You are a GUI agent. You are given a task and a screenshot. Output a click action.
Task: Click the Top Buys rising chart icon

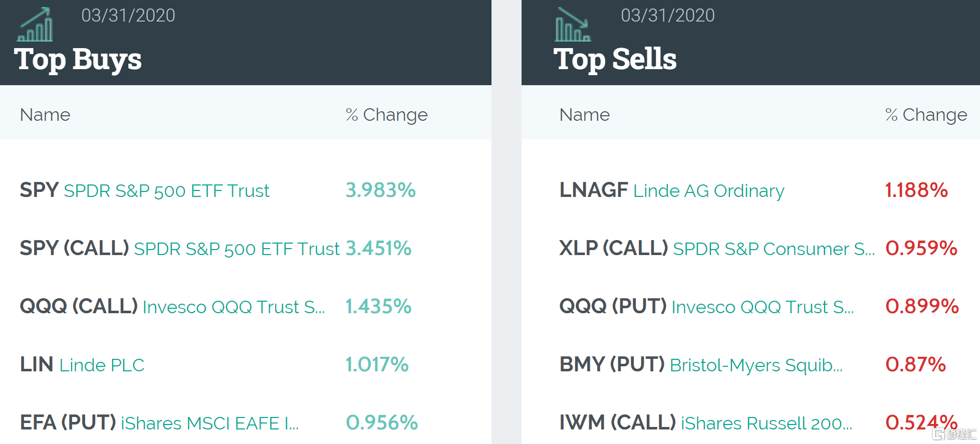coord(35,25)
